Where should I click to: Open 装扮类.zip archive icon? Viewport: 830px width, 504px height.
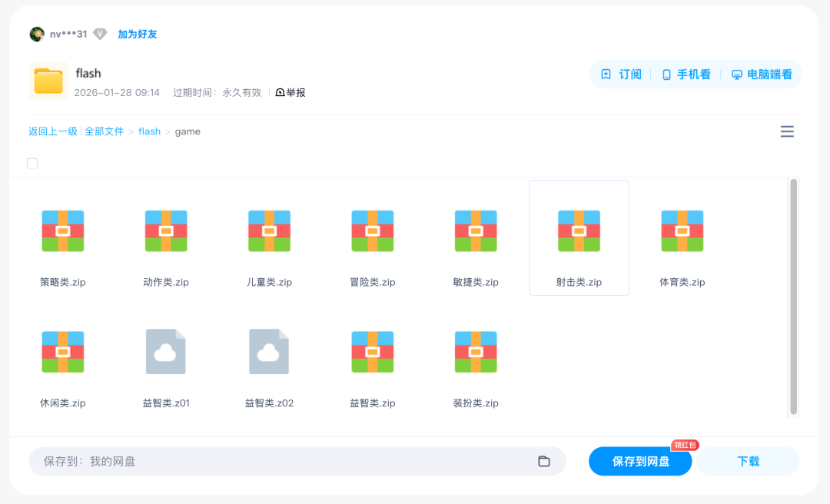(x=476, y=351)
